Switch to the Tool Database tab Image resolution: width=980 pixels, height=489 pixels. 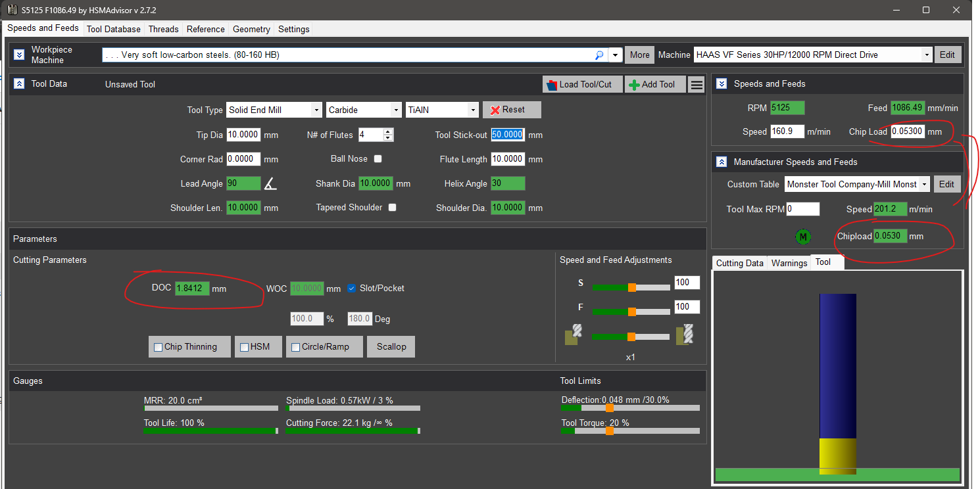click(113, 29)
